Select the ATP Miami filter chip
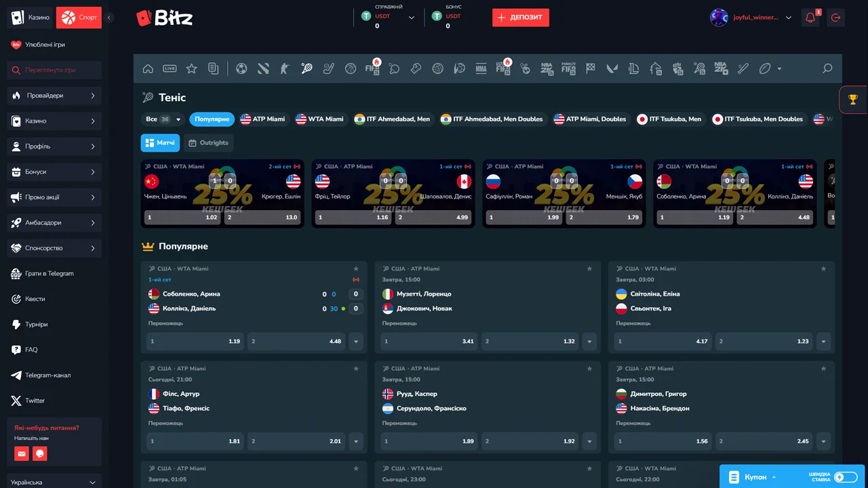This screenshot has width=868, height=488. tap(263, 119)
